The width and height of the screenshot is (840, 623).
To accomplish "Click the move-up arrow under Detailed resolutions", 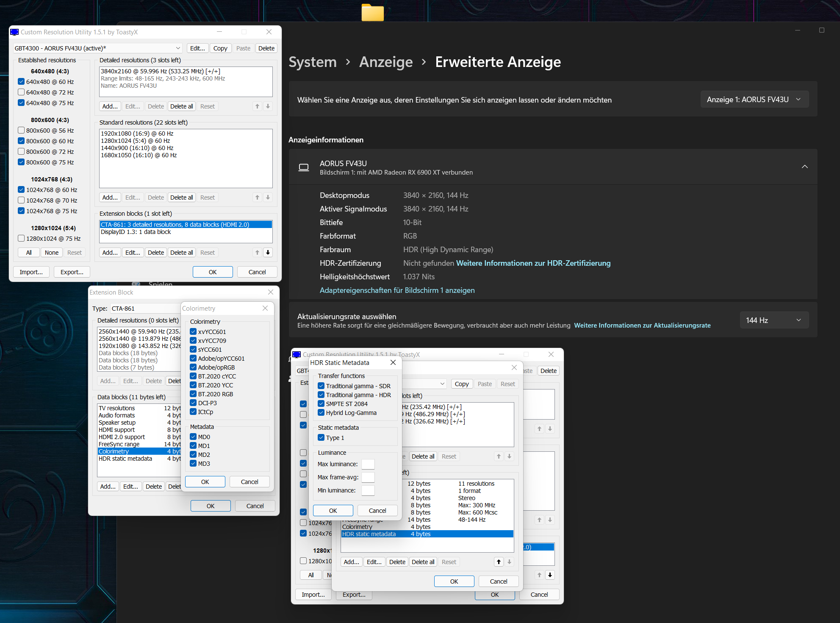I will 257,106.
